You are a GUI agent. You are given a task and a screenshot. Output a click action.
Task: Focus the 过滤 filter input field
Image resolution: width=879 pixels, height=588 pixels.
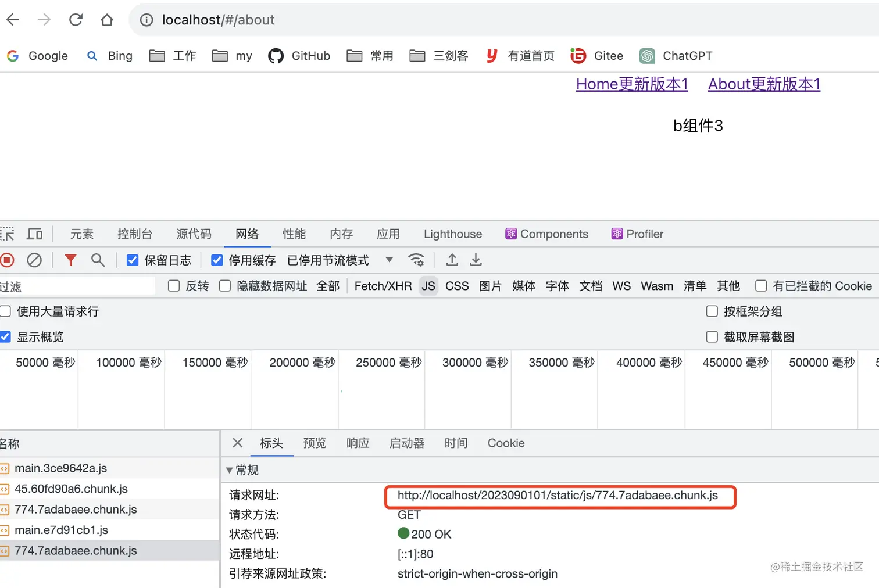78,286
